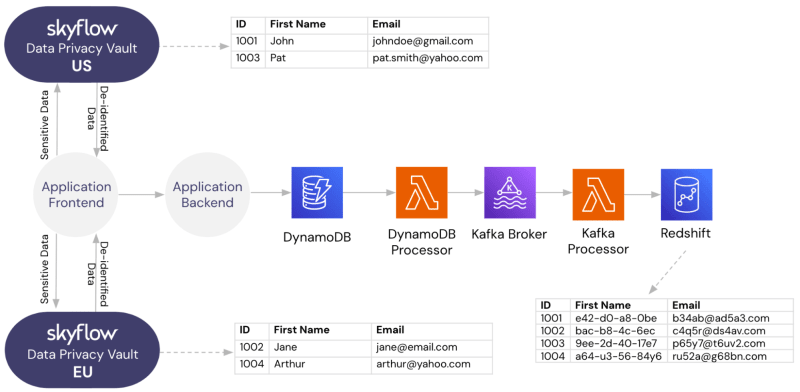Click the Application Backend circle
Viewport: 800px width, 392px height.
click(207, 194)
